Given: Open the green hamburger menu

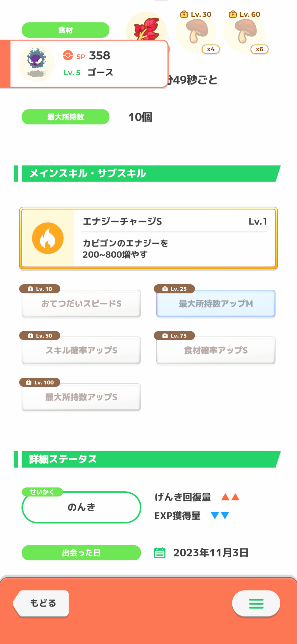Looking at the screenshot, I should [x=256, y=603].
